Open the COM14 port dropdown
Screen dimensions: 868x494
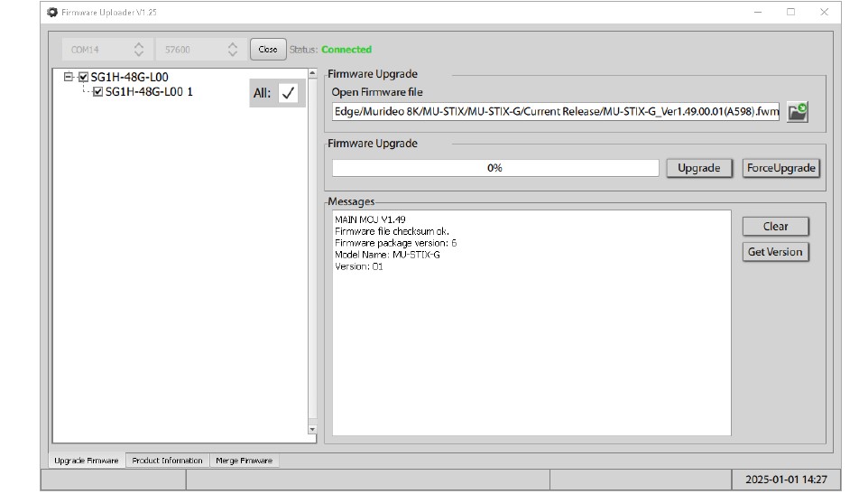tap(106, 50)
